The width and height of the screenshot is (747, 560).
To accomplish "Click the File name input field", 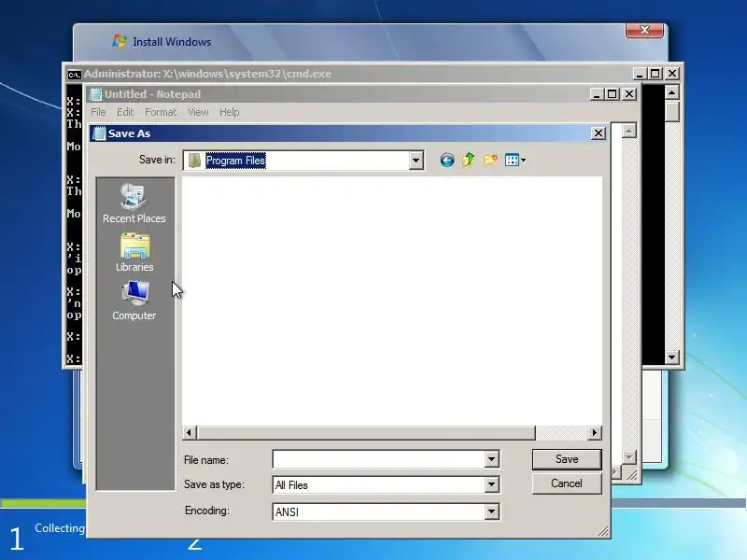I will 379,459.
